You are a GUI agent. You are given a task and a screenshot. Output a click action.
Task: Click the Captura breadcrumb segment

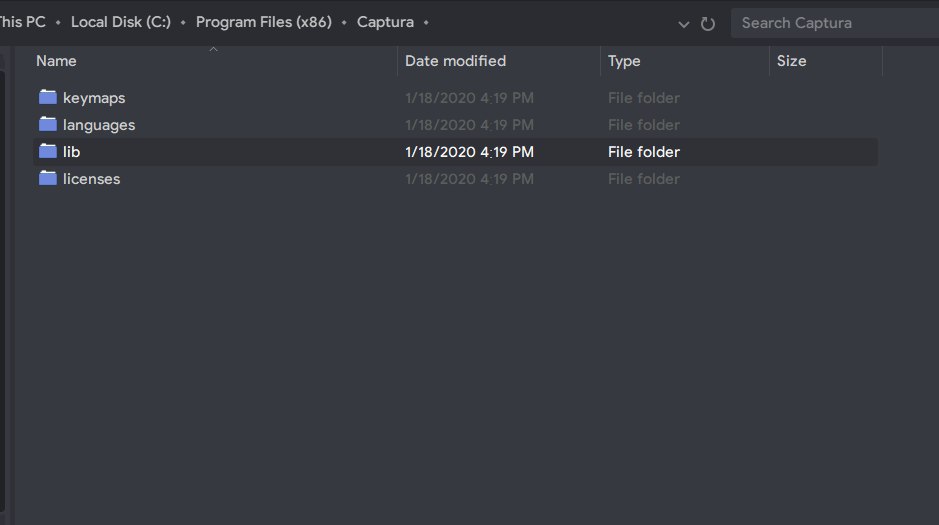tap(385, 22)
